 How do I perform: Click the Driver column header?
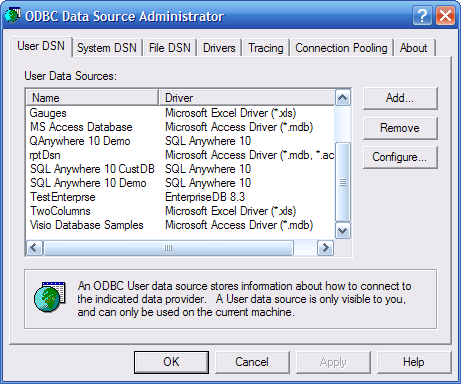tap(247, 98)
